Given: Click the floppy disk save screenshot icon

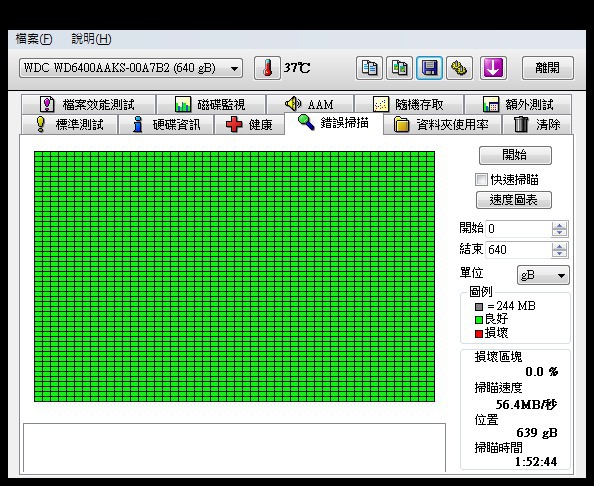Looking at the screenshot, I should tap(429, 68).
